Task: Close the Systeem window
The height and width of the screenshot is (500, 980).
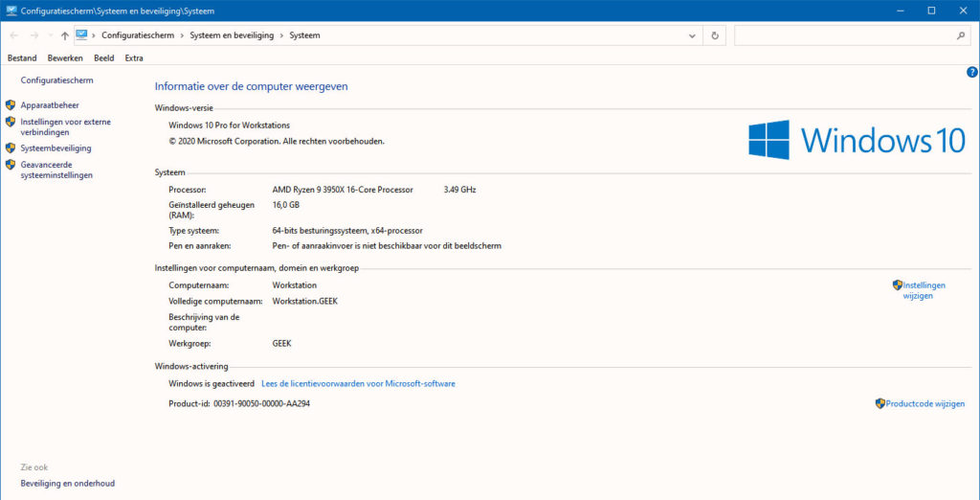Action: tap(962, 10)
